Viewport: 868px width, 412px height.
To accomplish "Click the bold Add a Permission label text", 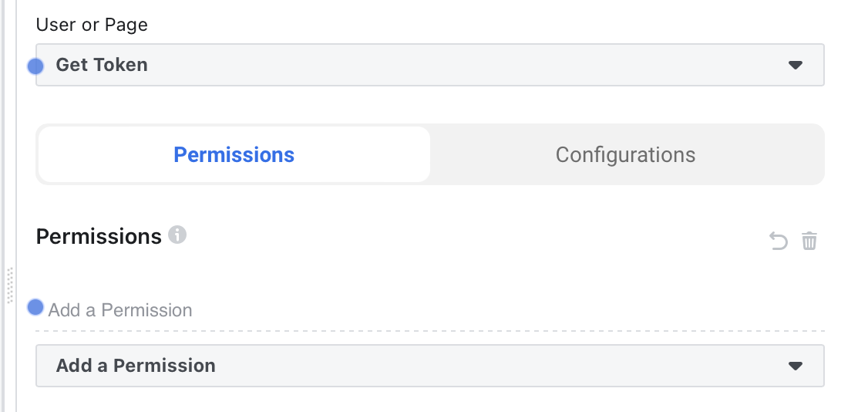I will (136, 366).
